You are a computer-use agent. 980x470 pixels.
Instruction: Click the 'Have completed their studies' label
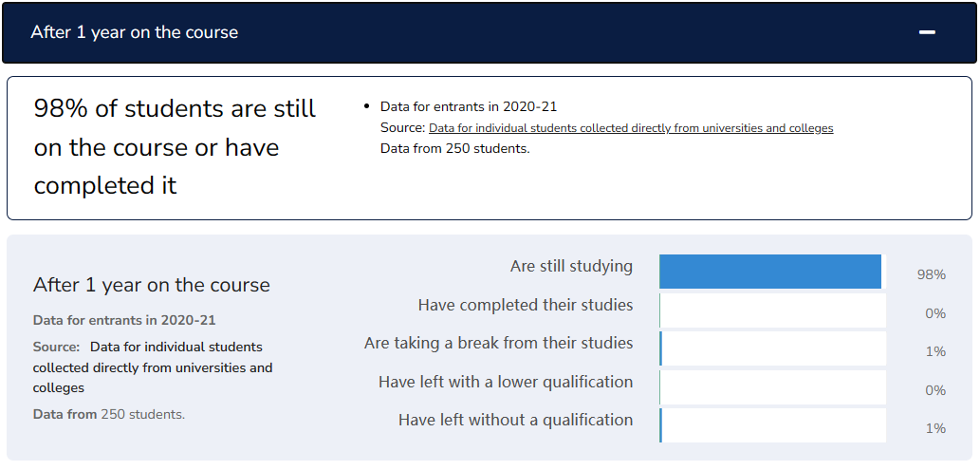526,306
